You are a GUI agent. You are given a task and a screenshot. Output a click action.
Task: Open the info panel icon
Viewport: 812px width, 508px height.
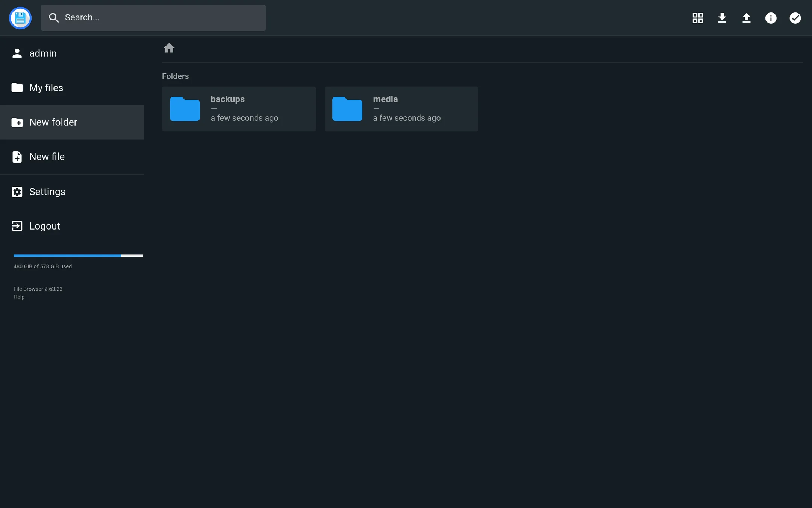click(771, 18)
